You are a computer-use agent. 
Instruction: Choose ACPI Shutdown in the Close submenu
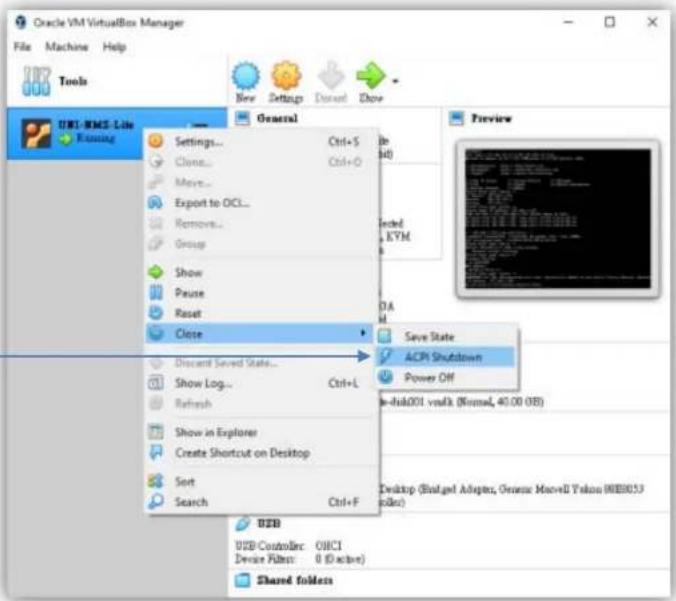coord(447,357)
